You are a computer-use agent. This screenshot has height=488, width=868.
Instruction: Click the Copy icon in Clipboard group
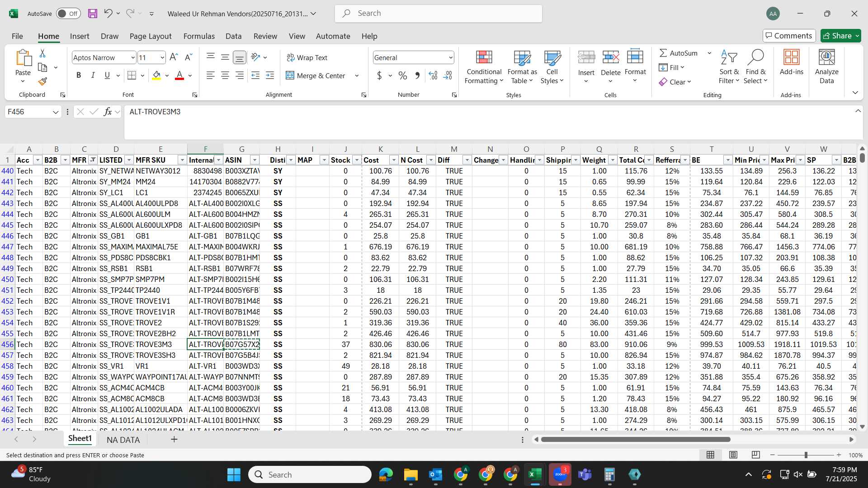pyautogui.click(x=42, y=67)
